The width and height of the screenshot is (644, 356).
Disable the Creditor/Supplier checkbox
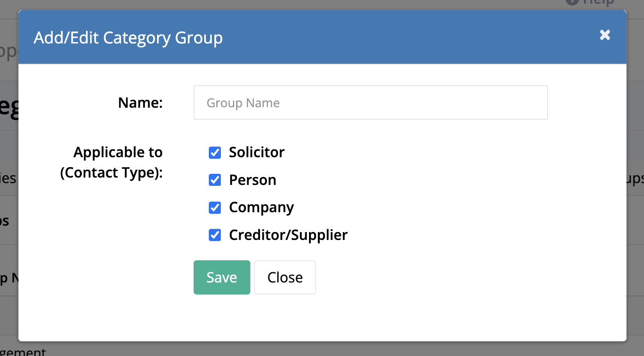[215, 235]
